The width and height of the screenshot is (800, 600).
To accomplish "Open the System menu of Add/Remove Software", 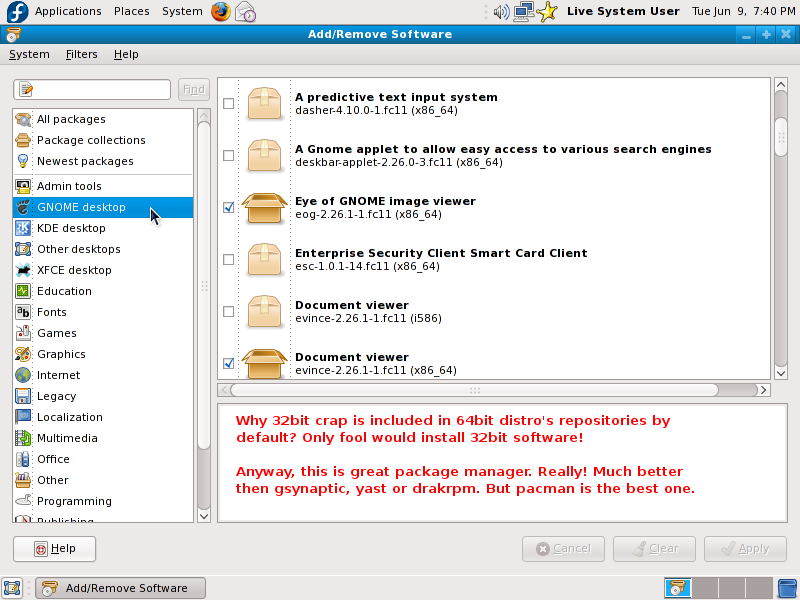I will pos(29,54).
